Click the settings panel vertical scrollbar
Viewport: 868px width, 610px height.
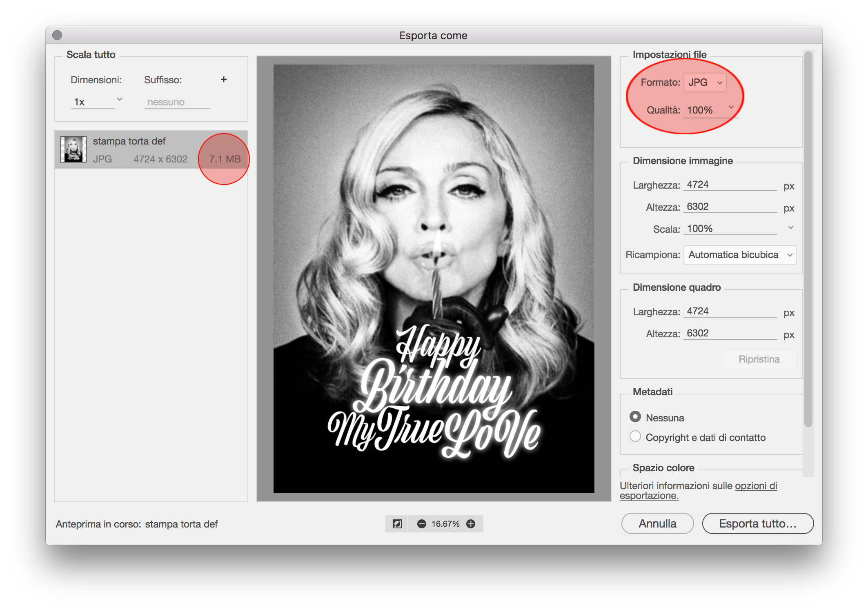[808, 245]
